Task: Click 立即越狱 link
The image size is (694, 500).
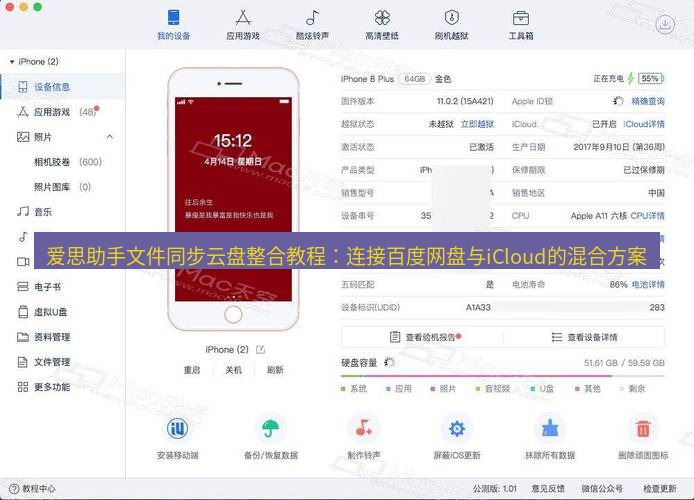Action: tap(477, 124)
